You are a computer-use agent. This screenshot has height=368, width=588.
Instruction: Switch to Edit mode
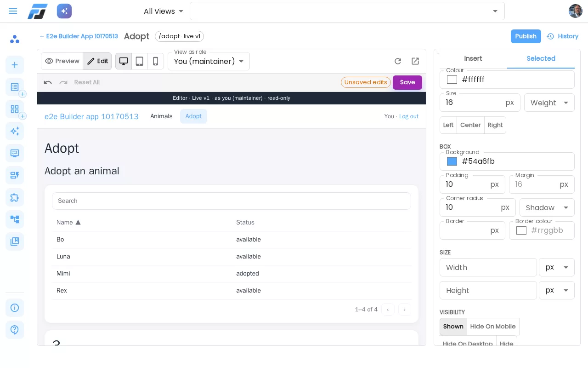(97, 61)
